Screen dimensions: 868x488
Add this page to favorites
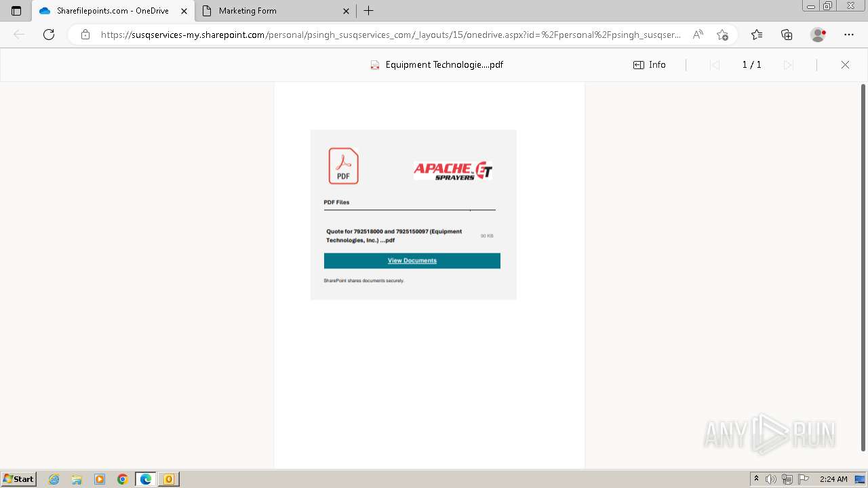pyautogui.click(x=722, y=35)
